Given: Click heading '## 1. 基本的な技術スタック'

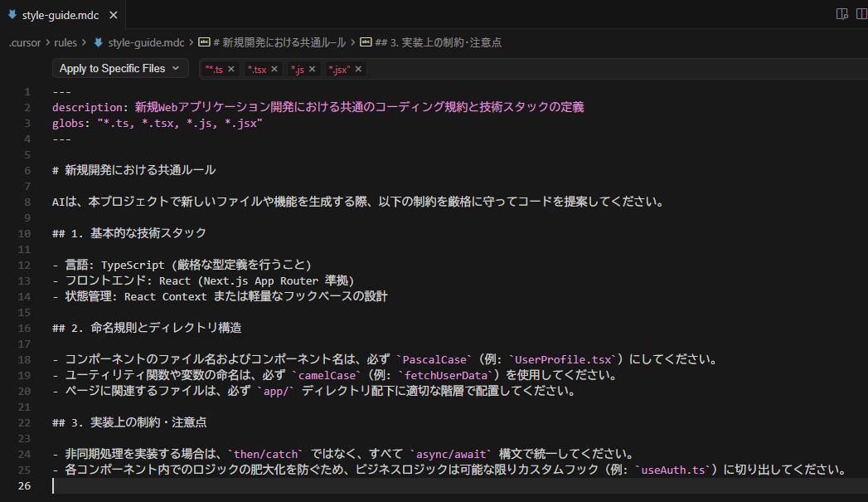Looking at the screenshot, I should (129, 233).
